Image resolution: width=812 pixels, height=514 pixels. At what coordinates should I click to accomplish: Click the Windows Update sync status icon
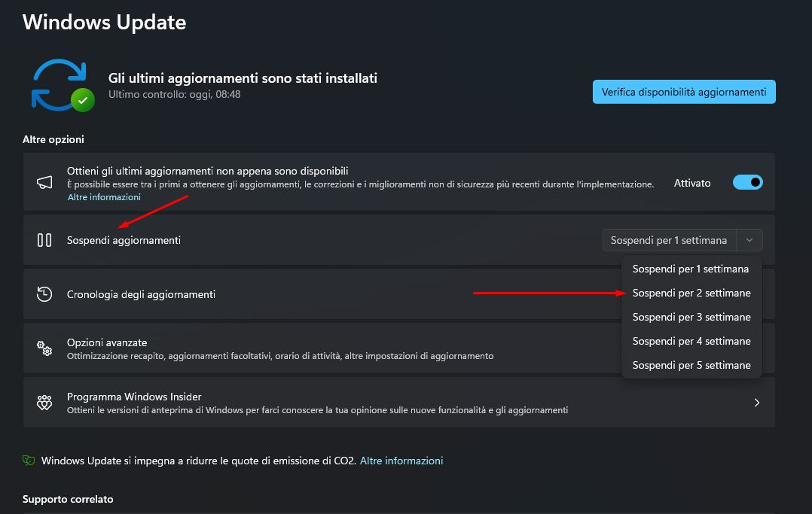61,85
